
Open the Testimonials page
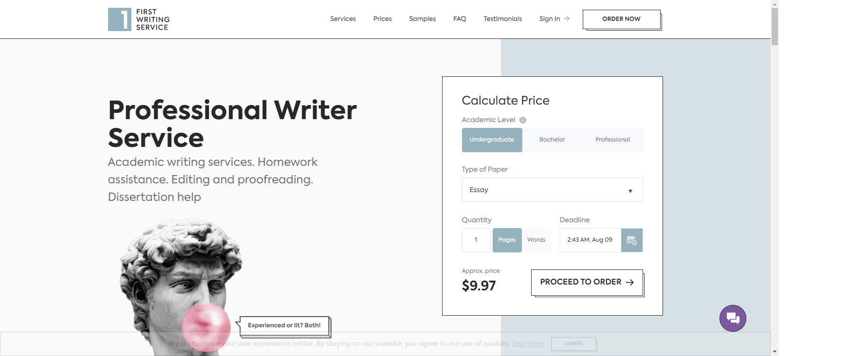click(x=502, y=19)
